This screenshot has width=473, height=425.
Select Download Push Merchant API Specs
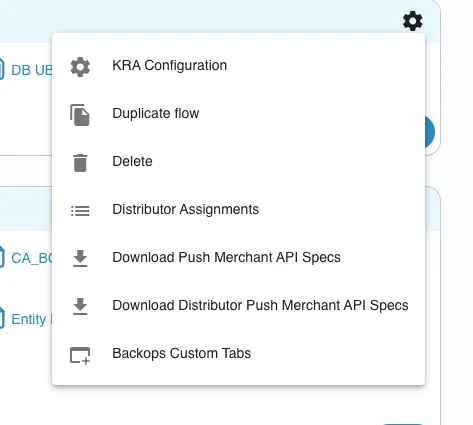[x=238, y=258]
